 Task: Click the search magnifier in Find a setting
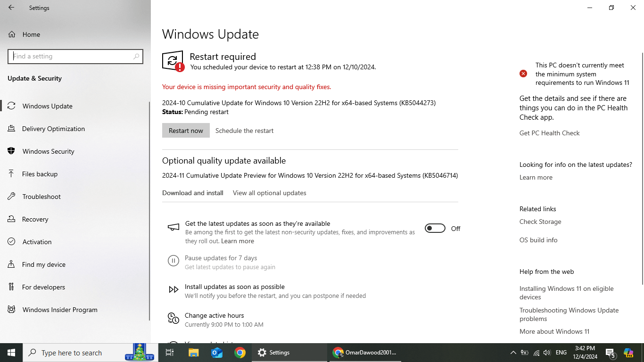click(x=136, y=56)
